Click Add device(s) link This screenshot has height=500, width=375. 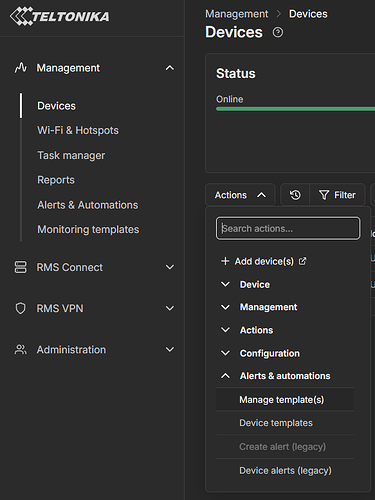tap(264, 261)
